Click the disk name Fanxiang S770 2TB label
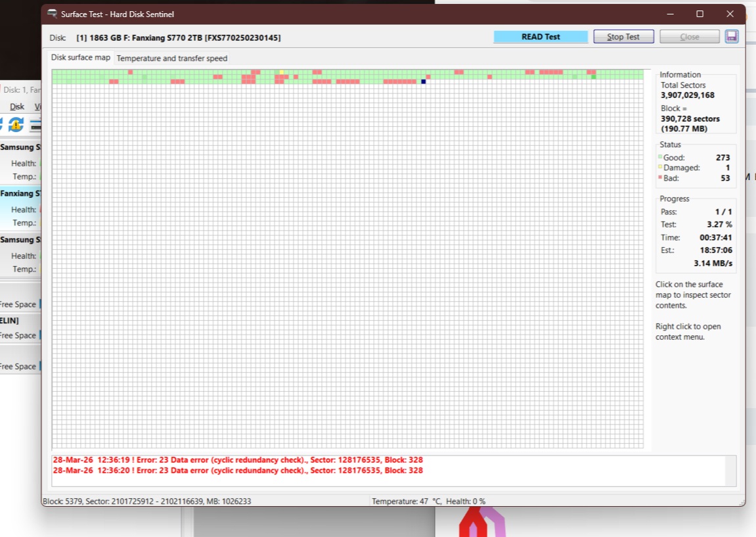756x537 pixels. [x=179, y=37]
